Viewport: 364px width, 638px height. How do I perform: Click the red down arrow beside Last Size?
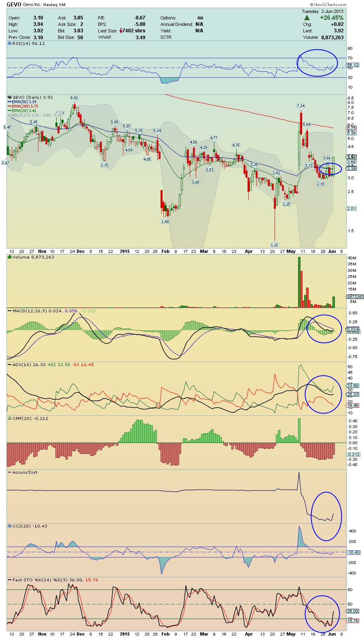[x=121, y=31]
